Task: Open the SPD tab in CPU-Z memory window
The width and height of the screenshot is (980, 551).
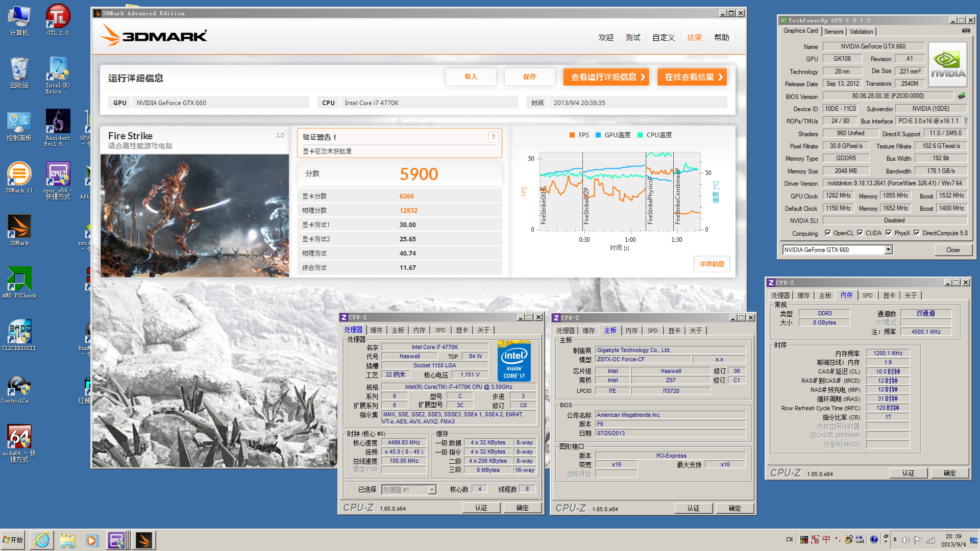Action: click(x=868, y=295)
